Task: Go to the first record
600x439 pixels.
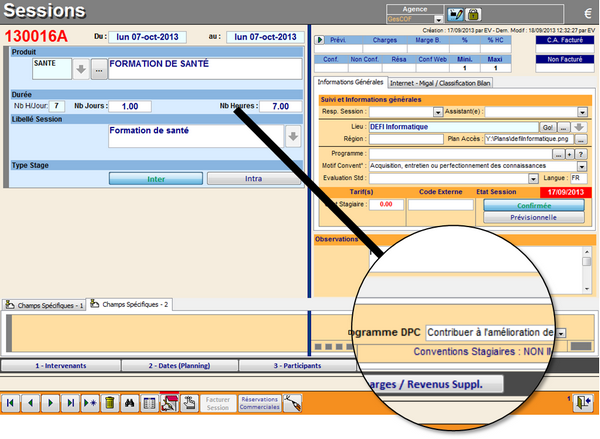Action: tap(12, 403)
